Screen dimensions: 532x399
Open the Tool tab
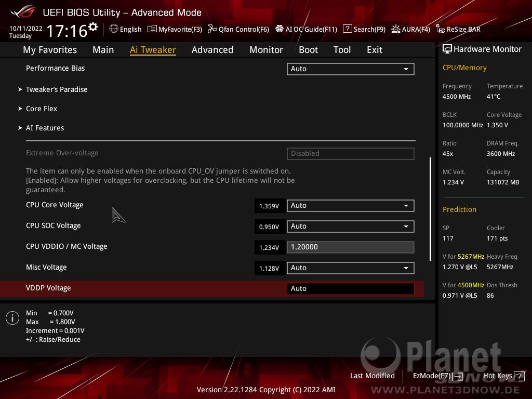[342, 50]
